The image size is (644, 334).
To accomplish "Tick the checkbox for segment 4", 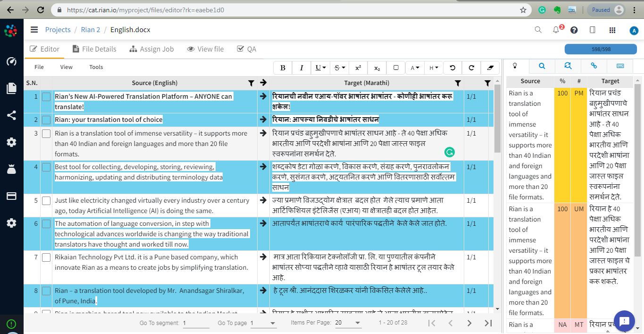I will 46,167.
